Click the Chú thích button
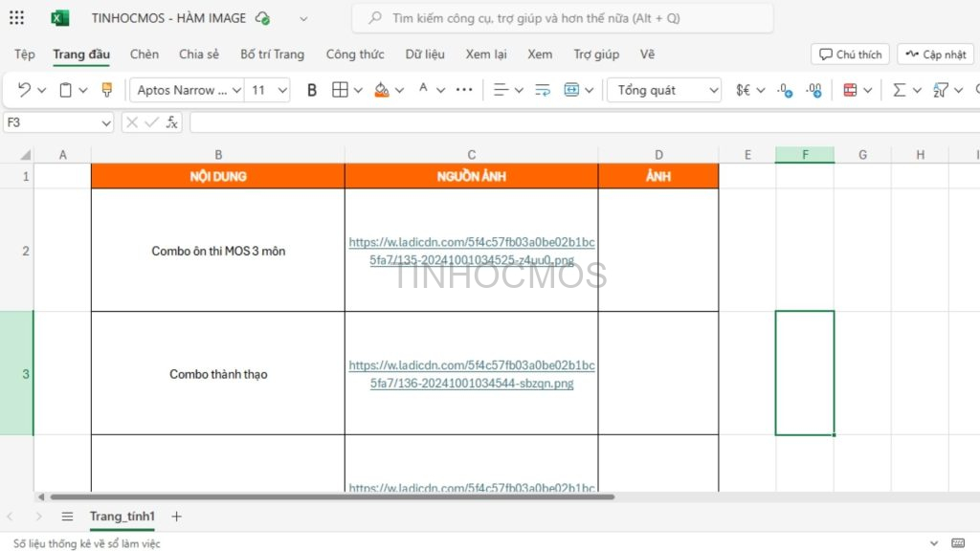Screen dimensions: 980x551 (850, 55)
